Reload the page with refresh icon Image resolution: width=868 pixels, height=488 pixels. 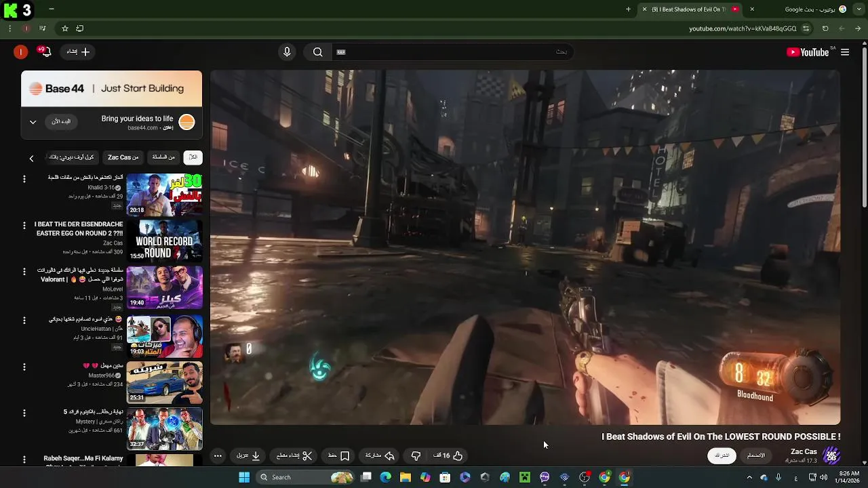click(x=825, y=28)
